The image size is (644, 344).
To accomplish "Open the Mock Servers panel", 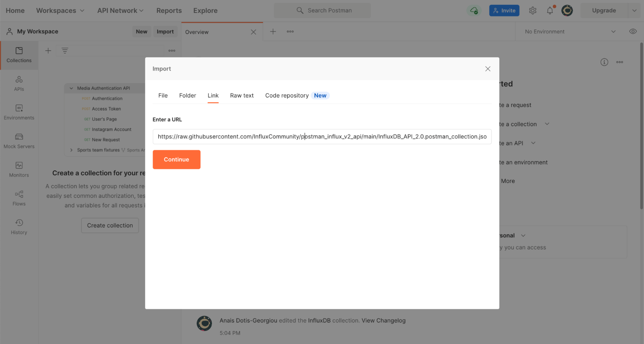I will pyautogui.click(x=19, y=141).
